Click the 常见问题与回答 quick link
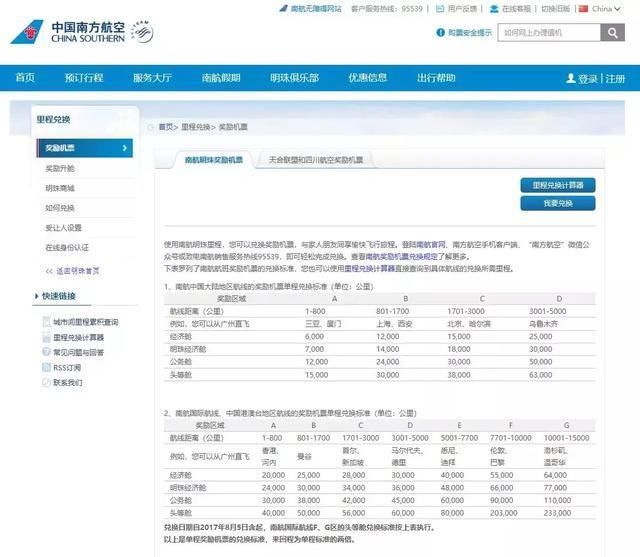The height and width of the screenshot is (557, 640). click(78, 352)
